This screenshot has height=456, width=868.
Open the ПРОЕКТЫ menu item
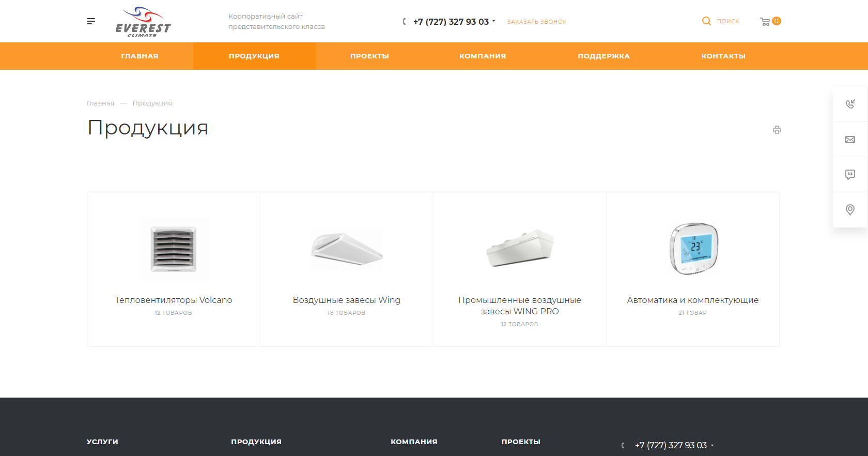point(369,56)
